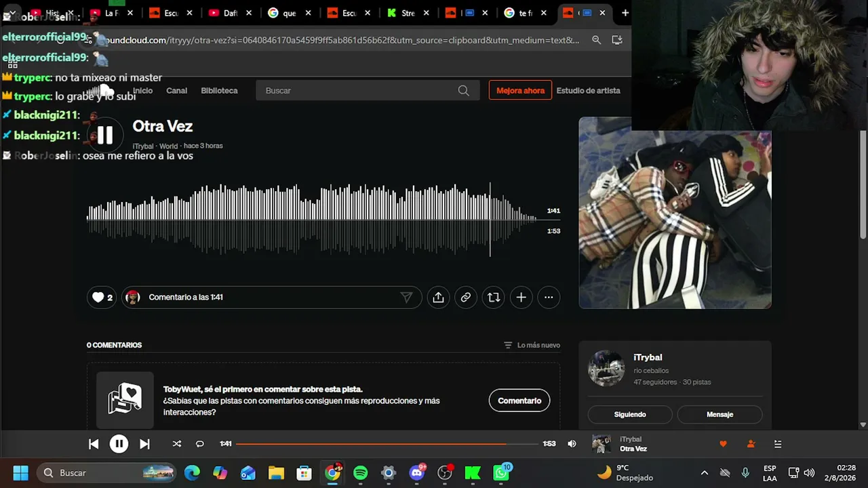Open the Otra Vez title in the player bar
Viewport: 868px width, 488px height.
[633, 449]
